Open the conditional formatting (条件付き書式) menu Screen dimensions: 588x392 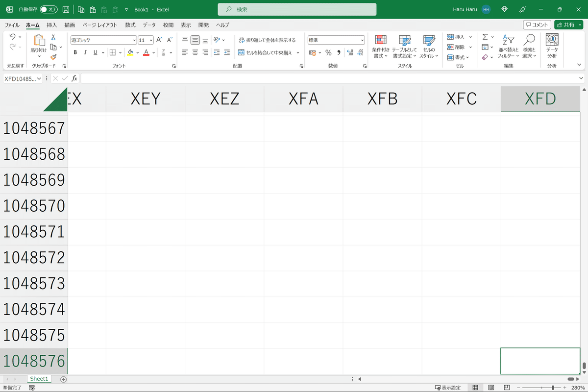381,47
